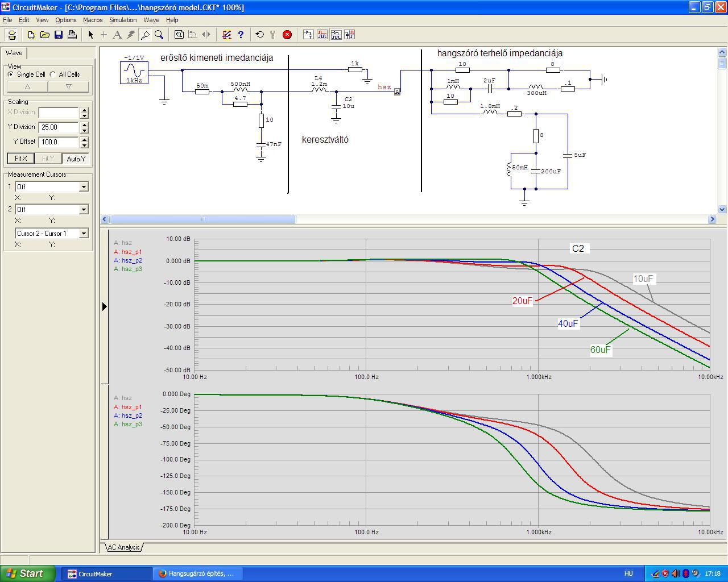Click the red Stop simulation icon
Screen dimensions: 728x582
pyautogui.click(x=287, y=35)
